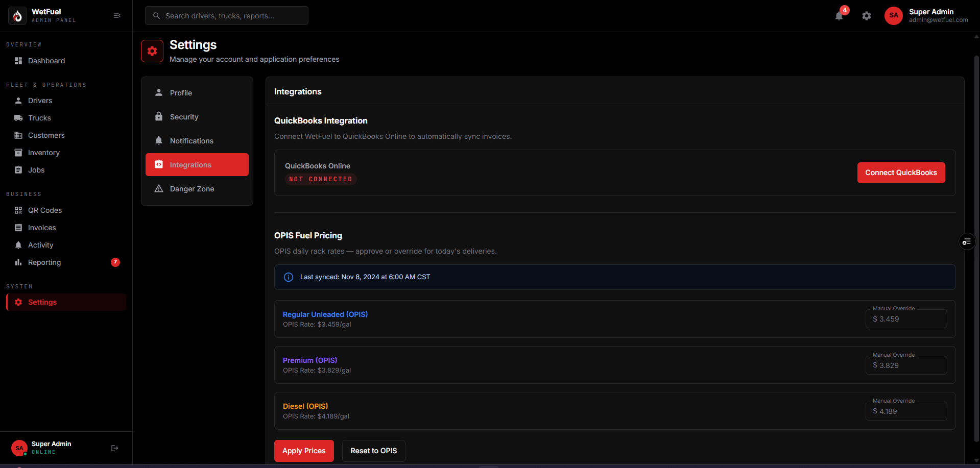Click the Customers building icon
Viewport: 980px width, 468px height.
click(x=18, y=135)
